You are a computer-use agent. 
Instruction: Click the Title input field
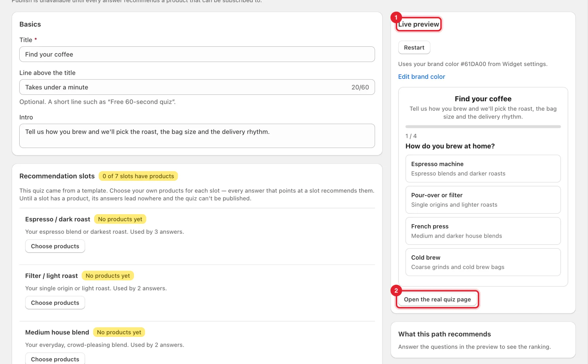(197, 54)
